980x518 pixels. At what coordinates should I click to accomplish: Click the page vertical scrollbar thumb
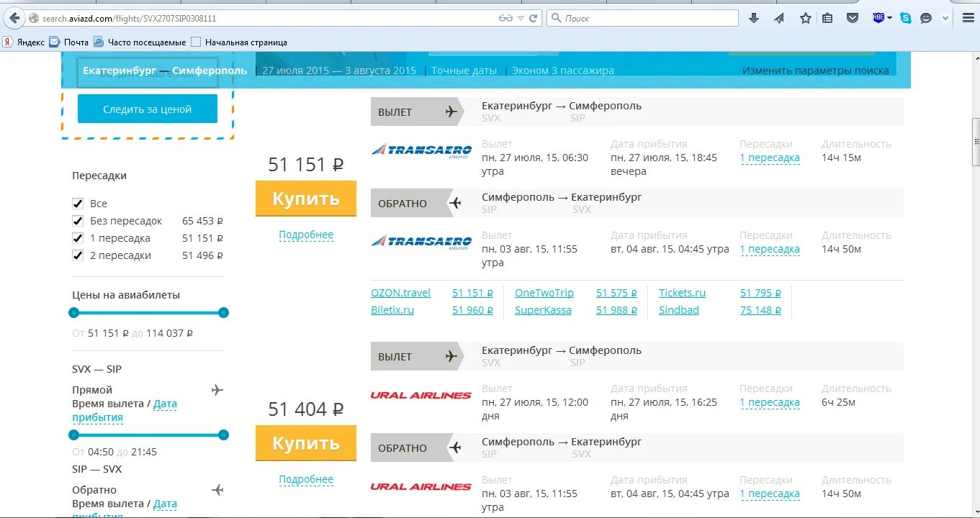(x=976, y=142)
